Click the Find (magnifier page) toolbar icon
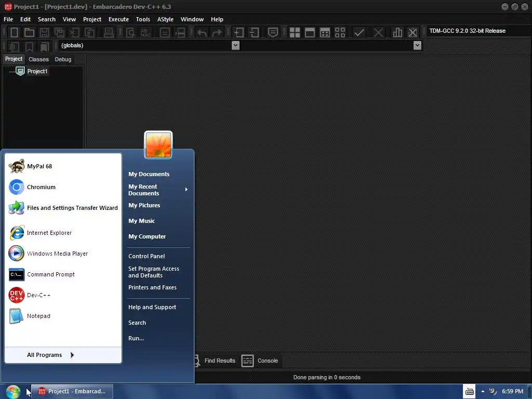Viewport: 532px width, 399px height. (x=130, y=33)
